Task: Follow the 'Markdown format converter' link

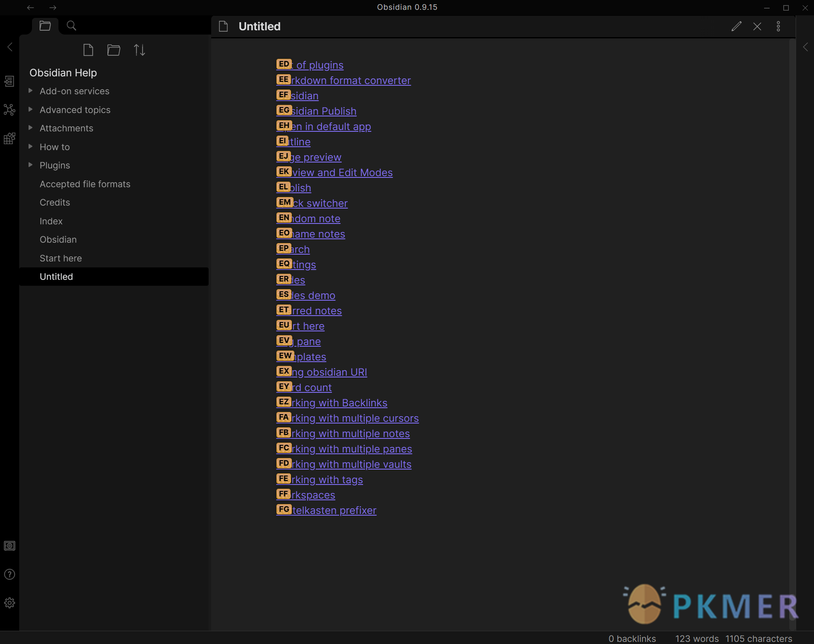Action: [343, 80]
